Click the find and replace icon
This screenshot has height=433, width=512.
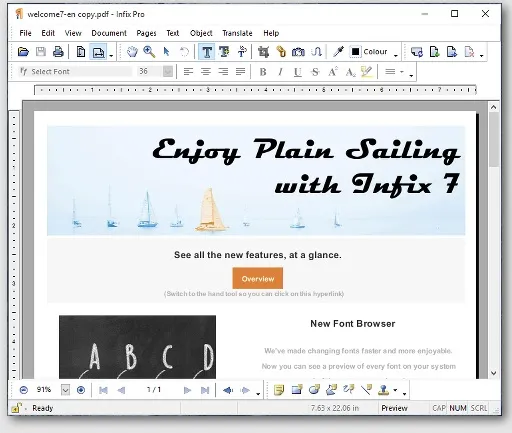417,52
